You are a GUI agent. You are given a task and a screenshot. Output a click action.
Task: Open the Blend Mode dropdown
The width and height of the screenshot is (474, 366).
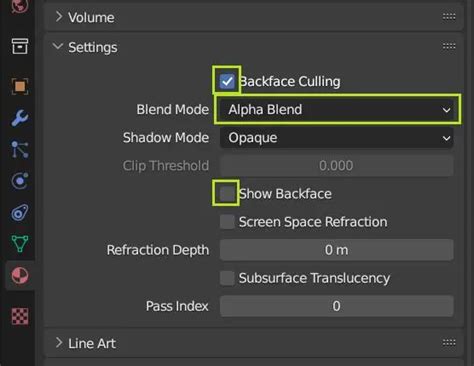336,110
